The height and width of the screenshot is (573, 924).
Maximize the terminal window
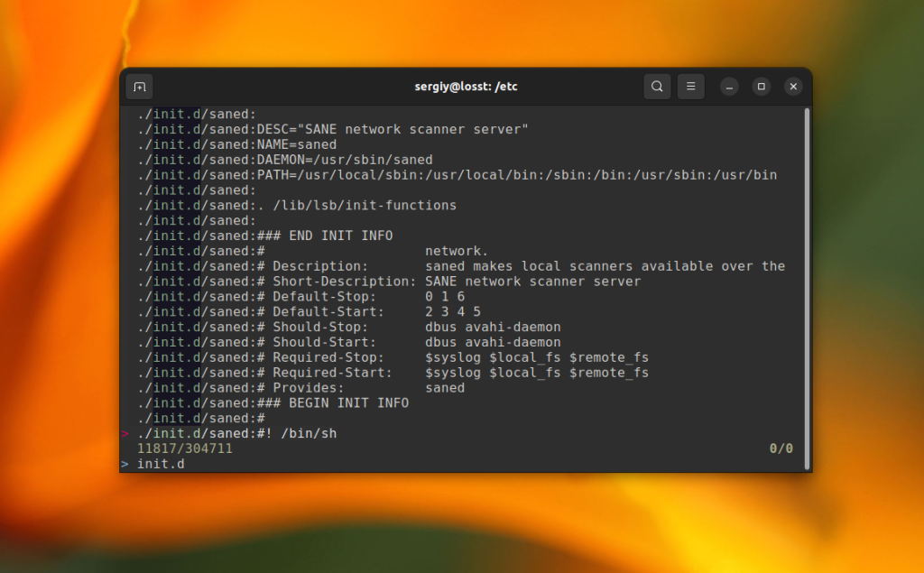pos(761,87)
